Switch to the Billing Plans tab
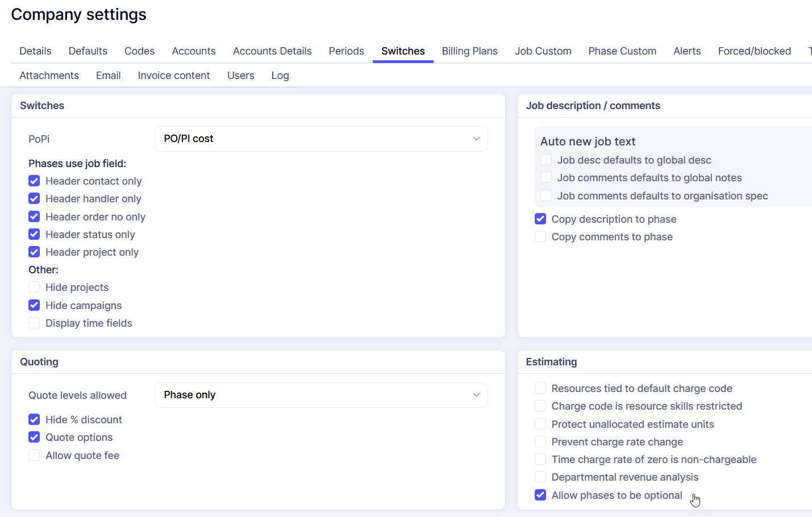 pyautogui.click(x=469, y=51)
